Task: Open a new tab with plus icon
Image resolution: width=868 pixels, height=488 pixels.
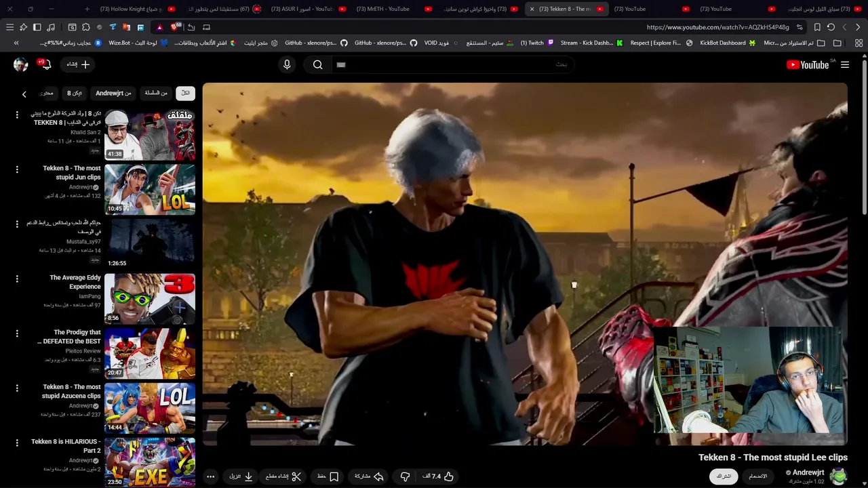Action: pyautogui.click(x=87, y=9)
